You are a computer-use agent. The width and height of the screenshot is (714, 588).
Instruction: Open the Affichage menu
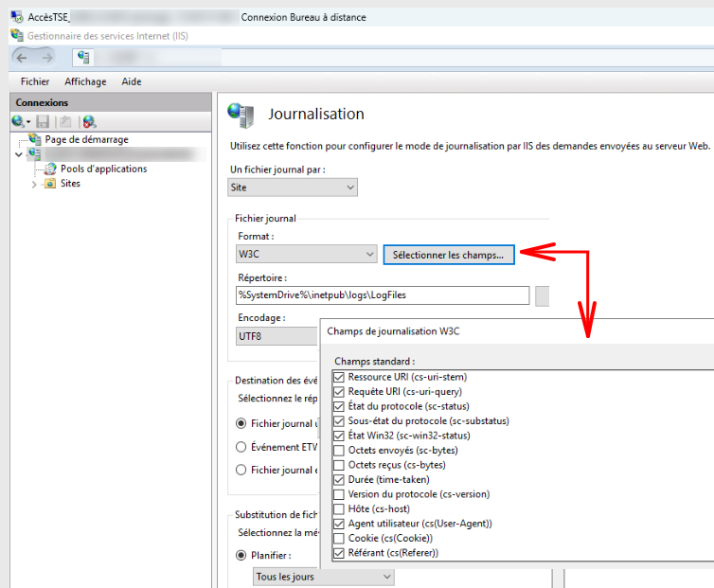(85, 81)
